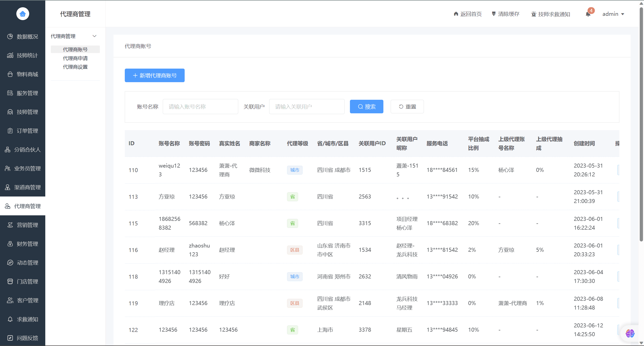Click the floating brain assistant icon

pyautogui.click(x=630, y=334)
